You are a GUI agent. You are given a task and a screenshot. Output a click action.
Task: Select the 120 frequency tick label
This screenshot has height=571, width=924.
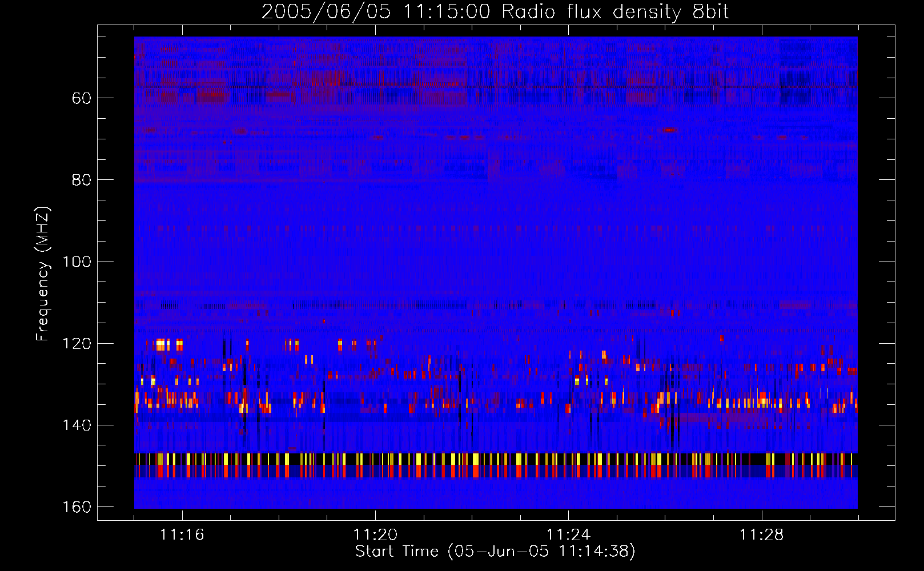(x=77, y=343)
